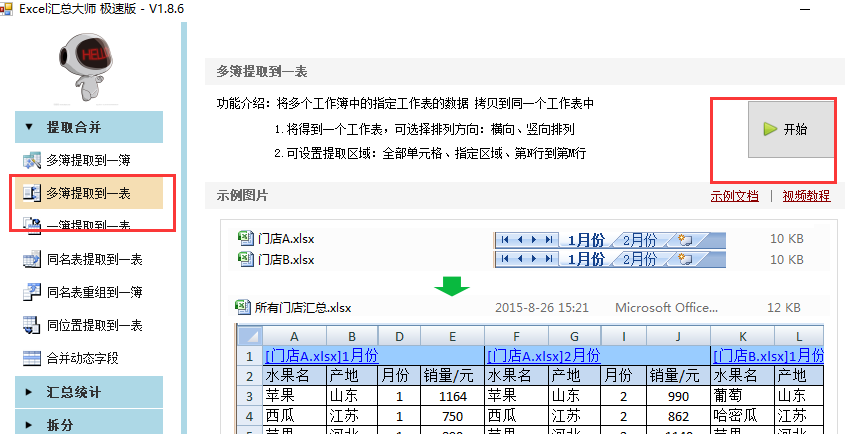Select 同位置提取到一表 in sidebar
The image size is (845, 434).
point(89,325)
